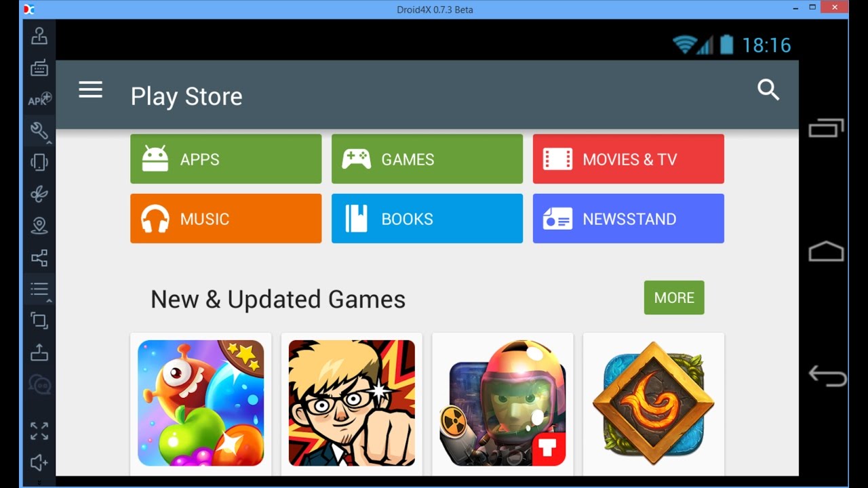Click the green MORE button
The height and width of the screenshot is (488, 868).
(674, 298)
